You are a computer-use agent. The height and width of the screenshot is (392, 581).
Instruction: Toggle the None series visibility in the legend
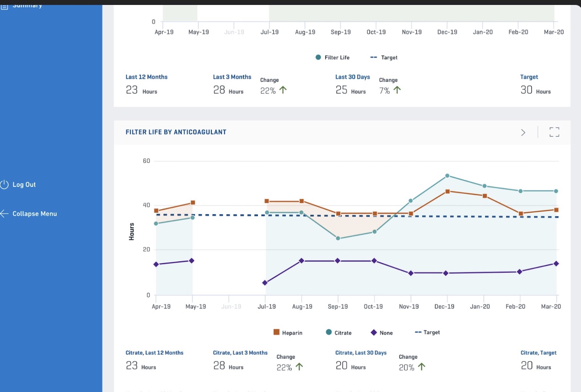click(x=386, y=332)
